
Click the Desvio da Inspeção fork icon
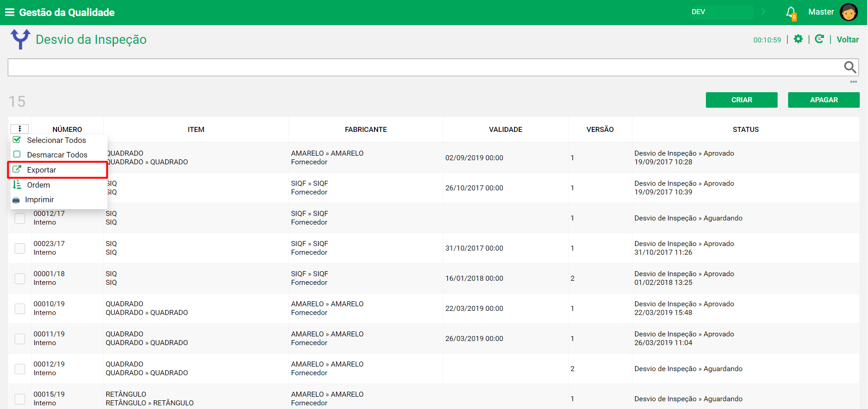pyautogui.click(x=21, y=39)
